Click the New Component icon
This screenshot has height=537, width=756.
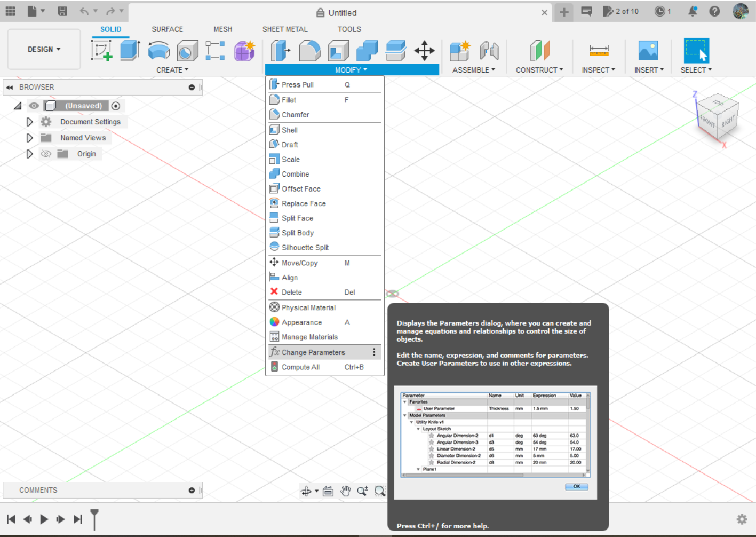pos(459,51)
